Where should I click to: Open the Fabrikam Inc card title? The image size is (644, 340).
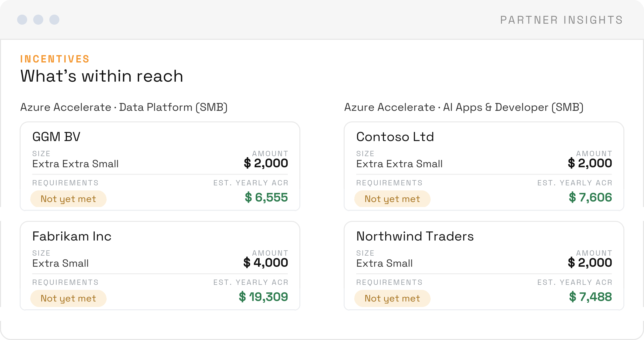pos(72,236)
